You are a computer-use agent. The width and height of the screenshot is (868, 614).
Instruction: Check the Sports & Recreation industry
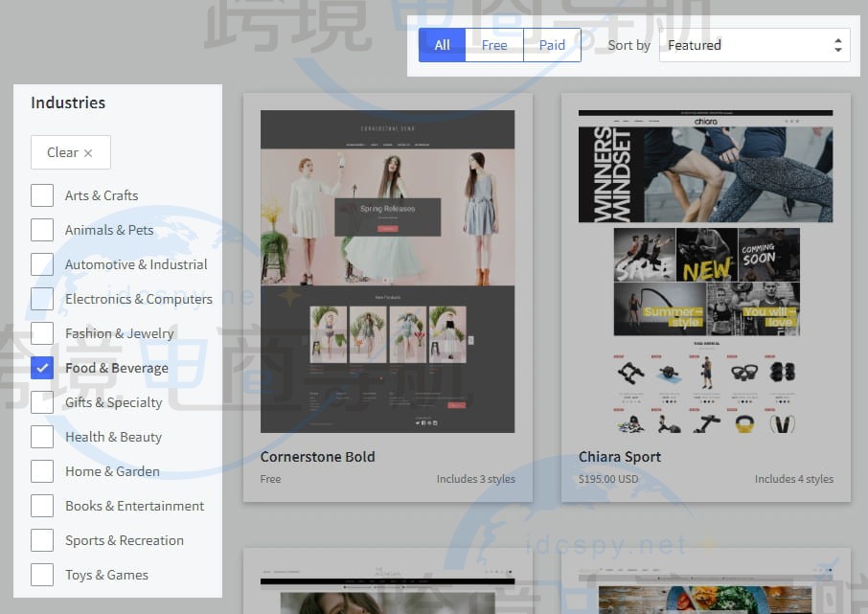pos(41,540)
